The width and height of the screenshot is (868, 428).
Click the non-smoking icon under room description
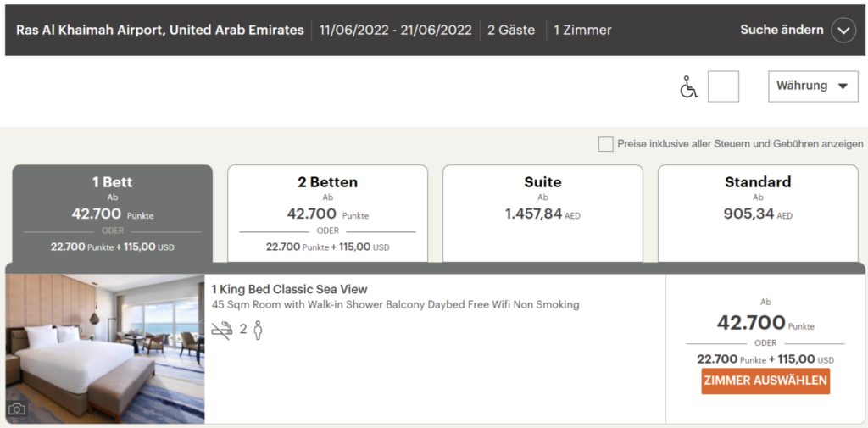click(x=222, y=330)
